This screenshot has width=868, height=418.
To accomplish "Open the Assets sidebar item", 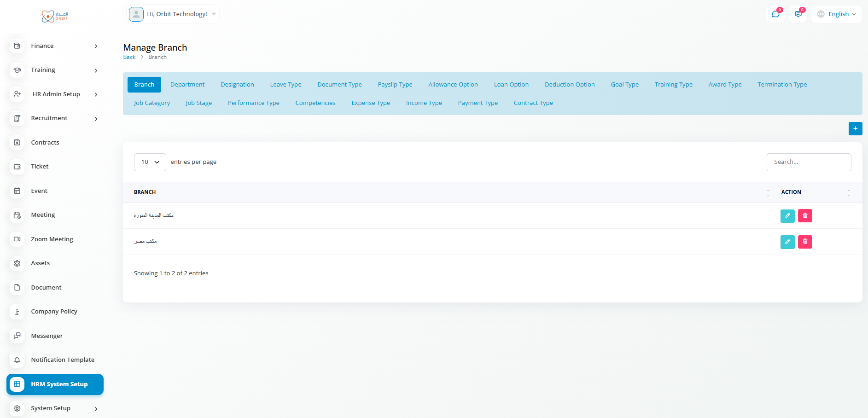I will tap(40, 263).
